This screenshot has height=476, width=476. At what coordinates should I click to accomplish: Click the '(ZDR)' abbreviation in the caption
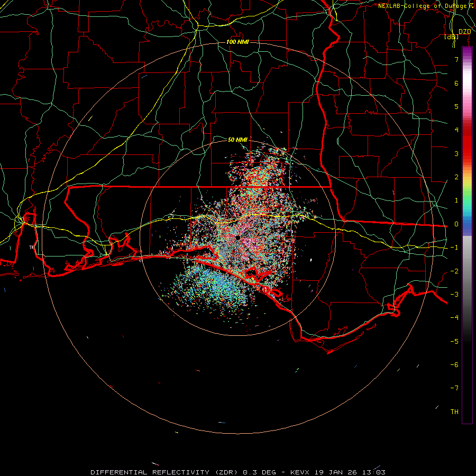[227, 472]
